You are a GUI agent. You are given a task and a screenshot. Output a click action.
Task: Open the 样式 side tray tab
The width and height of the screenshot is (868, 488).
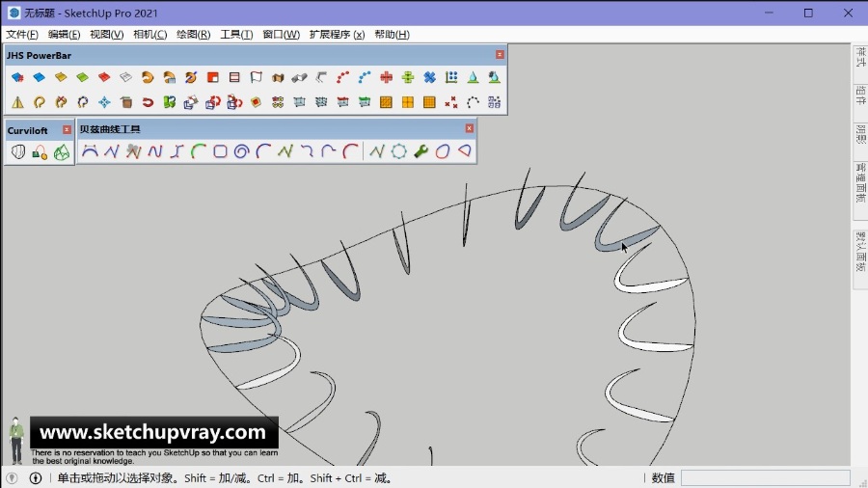pos(860,57)
